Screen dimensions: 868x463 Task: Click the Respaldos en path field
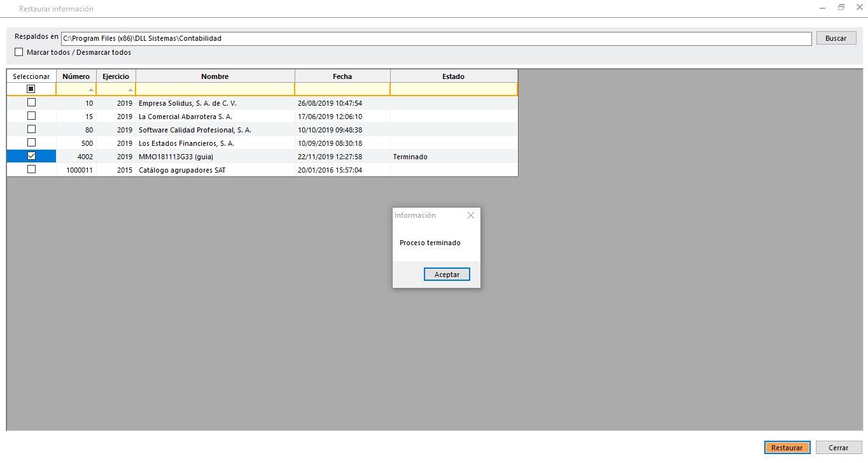click(x=436, y=39)
